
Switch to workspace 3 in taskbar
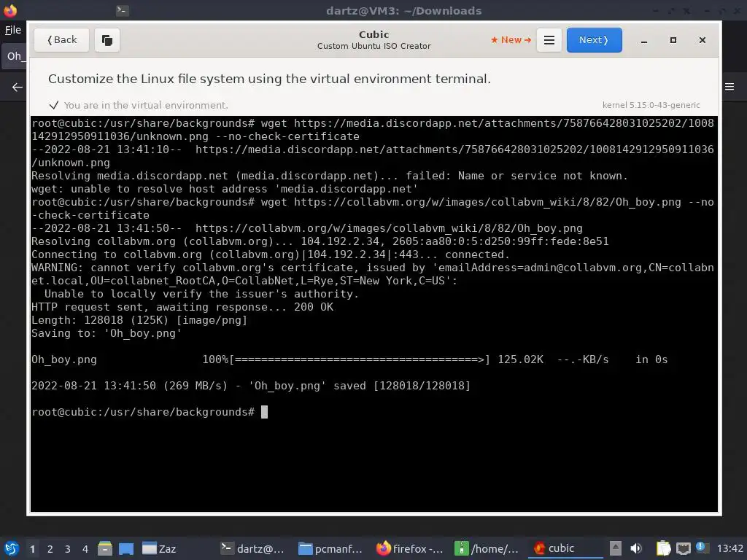point(68,549)
